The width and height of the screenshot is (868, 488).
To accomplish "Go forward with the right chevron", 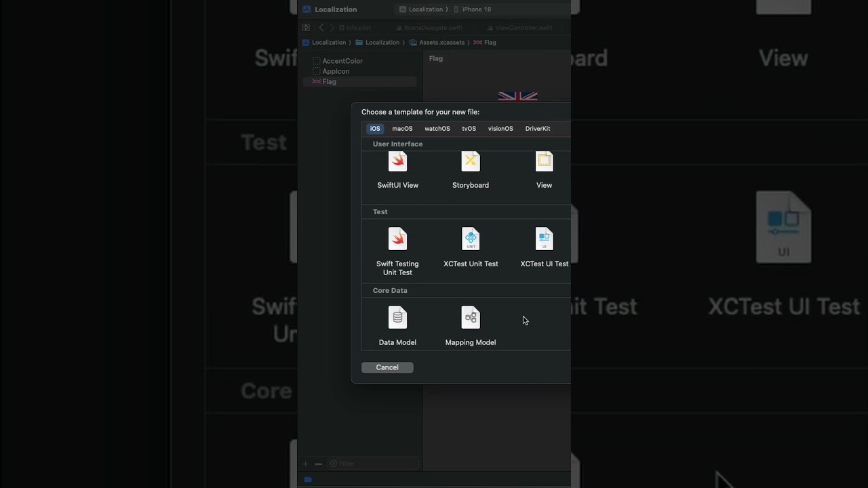I will click(332, 28).
